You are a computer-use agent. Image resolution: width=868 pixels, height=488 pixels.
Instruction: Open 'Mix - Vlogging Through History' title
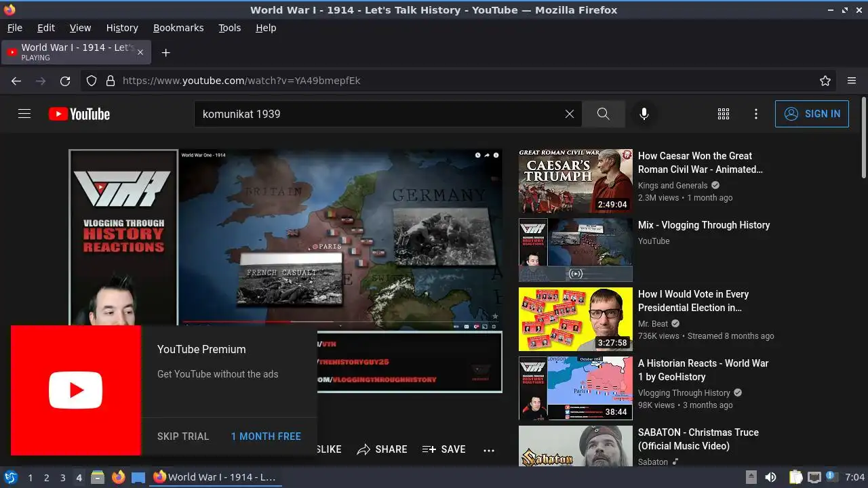click(x=704, y=225)
